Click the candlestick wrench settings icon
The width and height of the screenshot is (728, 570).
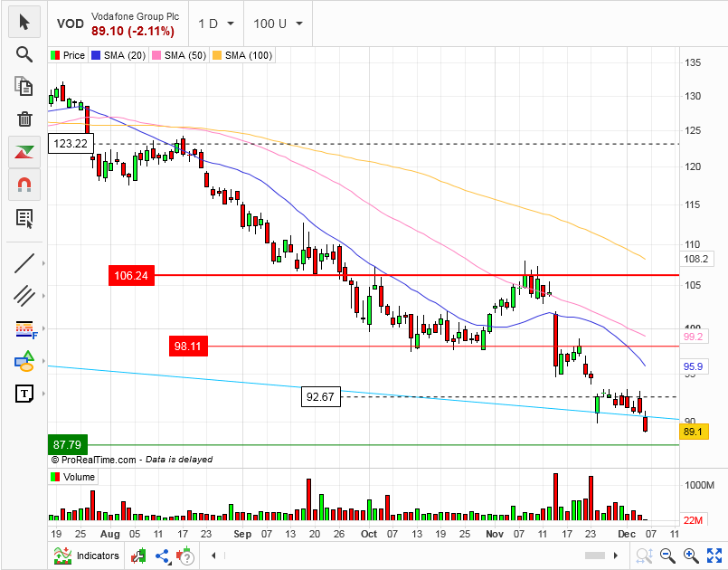[138, 556]
